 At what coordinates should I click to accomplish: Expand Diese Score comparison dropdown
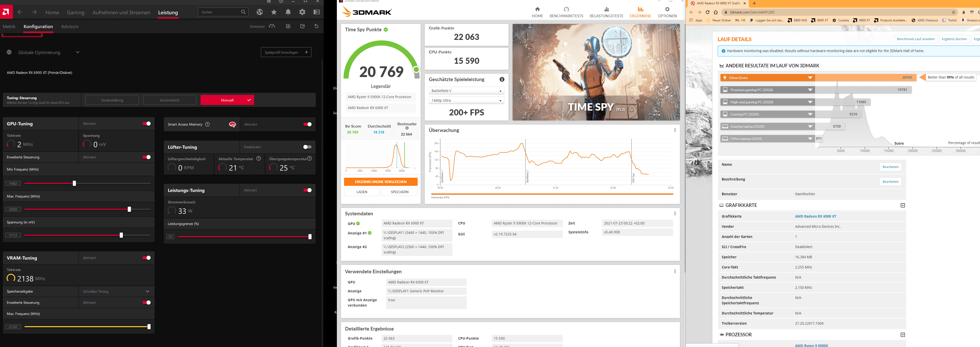(810, 78)
